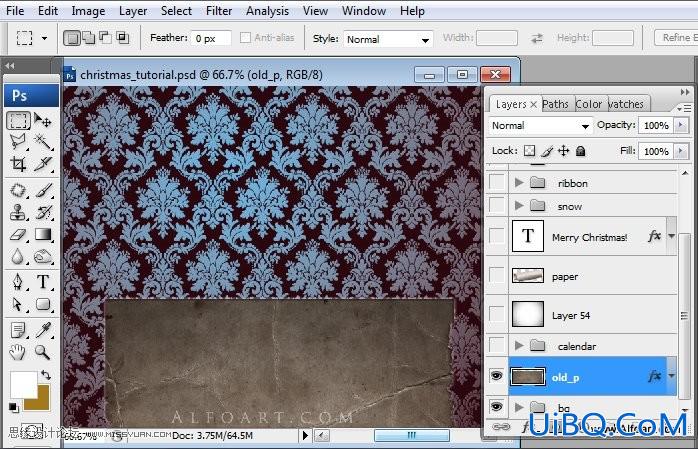Enable Lock all
The width and height of the screenshot is (698, 449).
(580, 151)
